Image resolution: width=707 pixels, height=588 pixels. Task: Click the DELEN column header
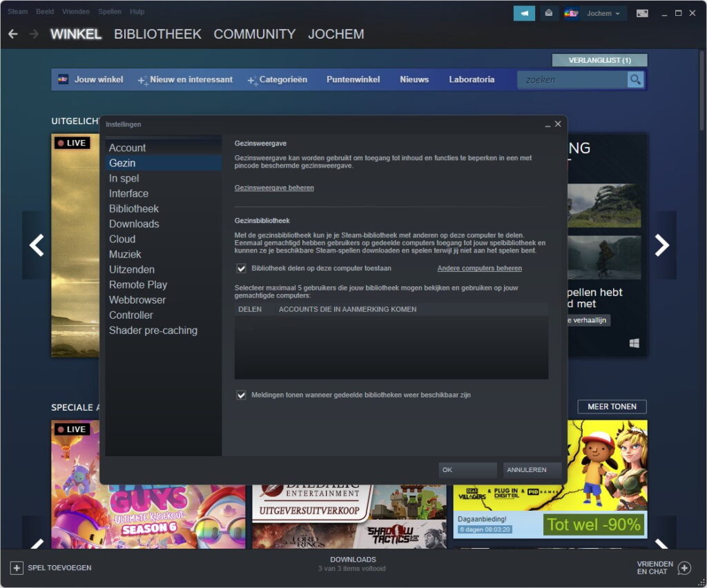tap(250, 310)
